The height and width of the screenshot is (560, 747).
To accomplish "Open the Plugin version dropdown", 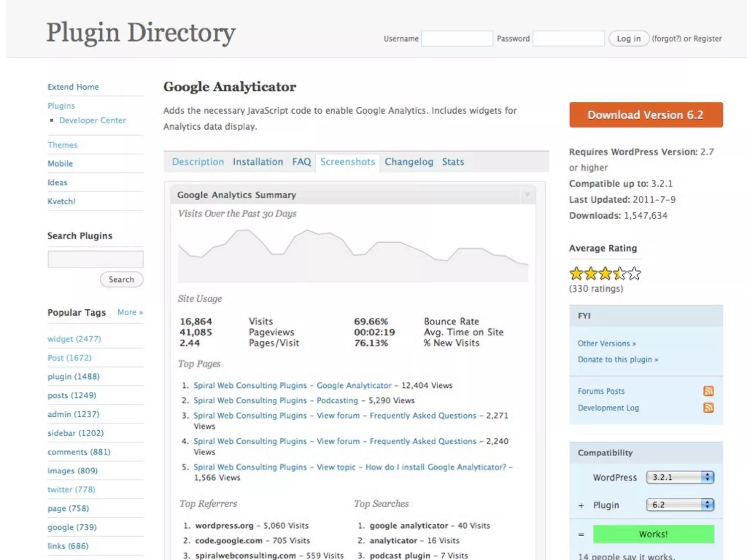I will 680,505.
